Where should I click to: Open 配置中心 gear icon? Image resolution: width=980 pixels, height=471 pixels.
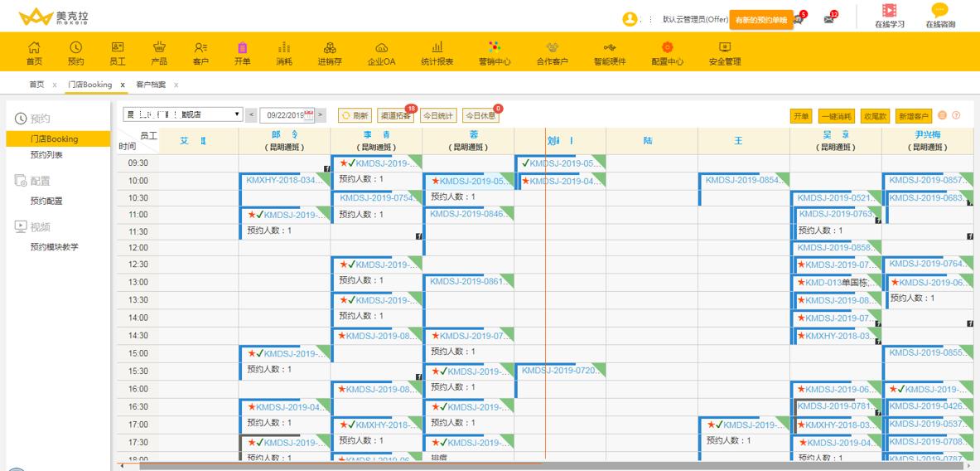667,48
